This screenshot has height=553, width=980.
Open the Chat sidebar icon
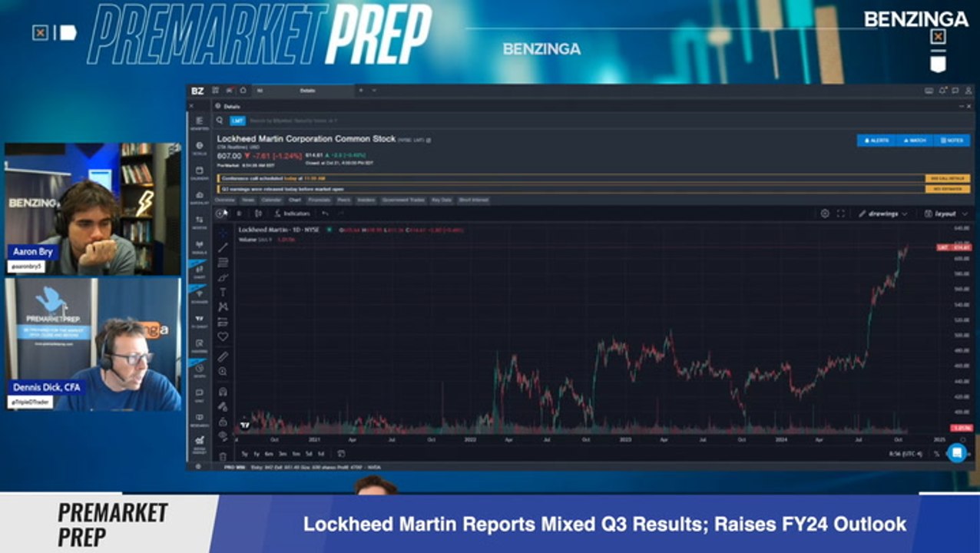click(200, 394)
